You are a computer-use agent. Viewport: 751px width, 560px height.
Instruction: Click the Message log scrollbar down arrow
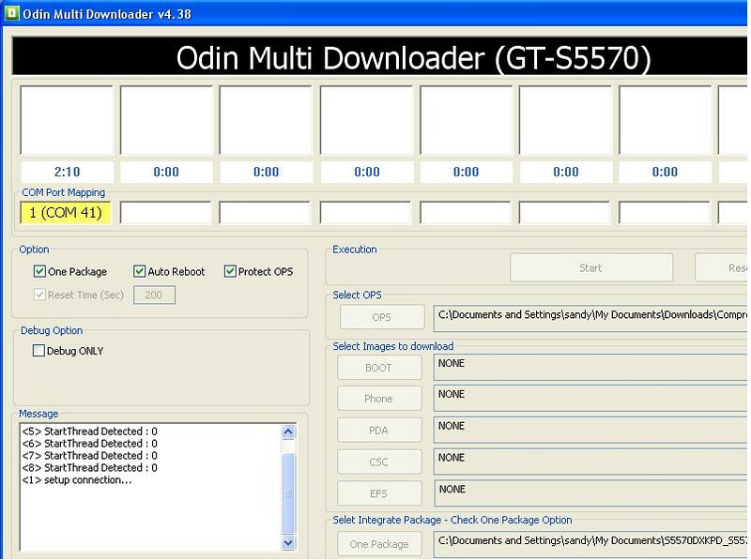(x=288, y=543)
